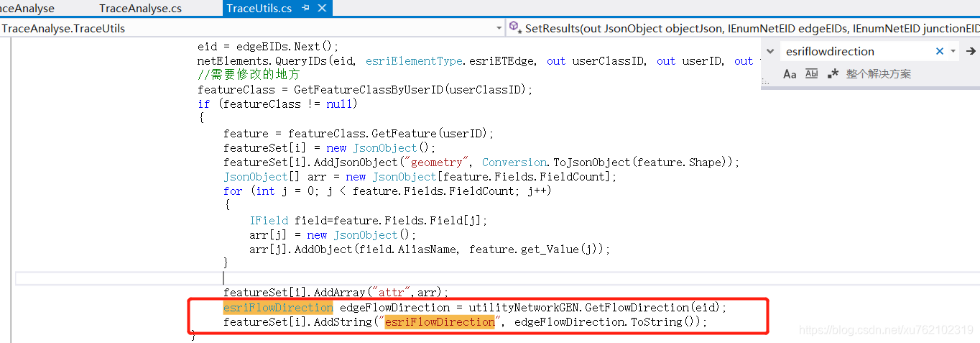This screenshot has height=343, width=980.
Task: Click the highlighted "esriFlowDirection" string literal
Action: tap(440, 321)
